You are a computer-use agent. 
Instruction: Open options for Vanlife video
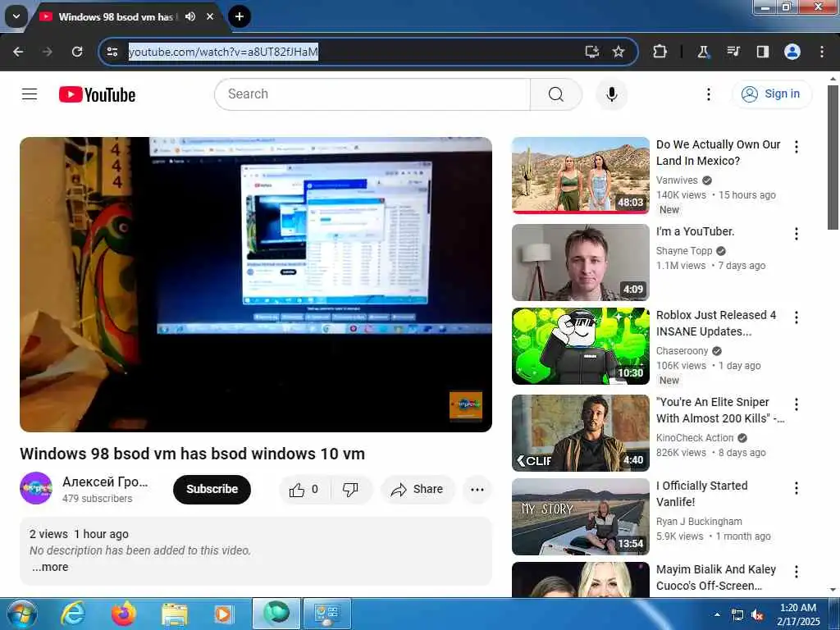pyautogui.click(x=797, y=487)
